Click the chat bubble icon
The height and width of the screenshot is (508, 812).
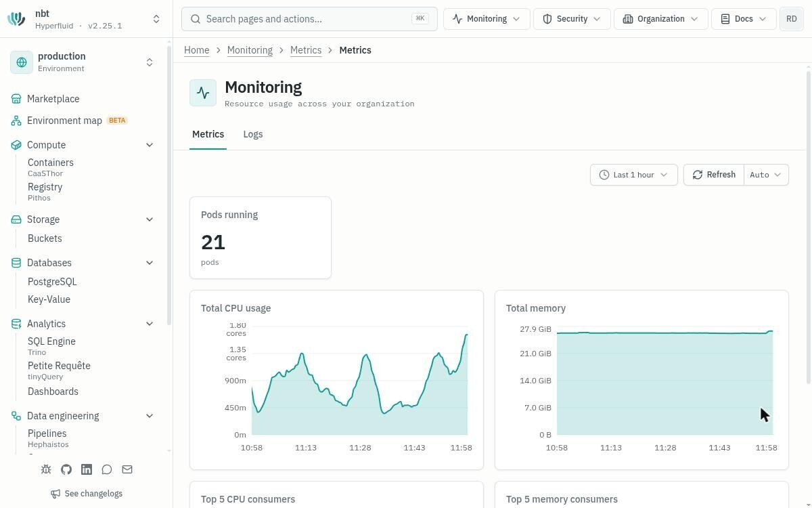tap(107, 469)
